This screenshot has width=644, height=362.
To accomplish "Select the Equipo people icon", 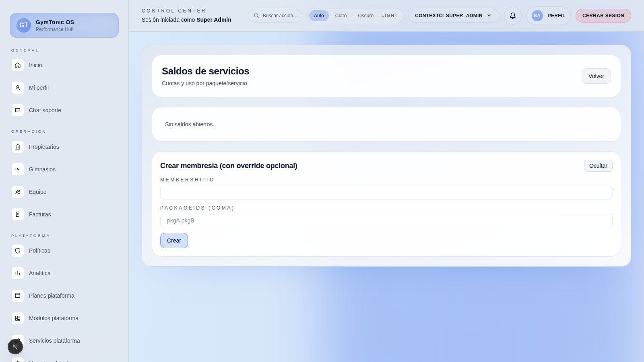I will click(18, 192).
